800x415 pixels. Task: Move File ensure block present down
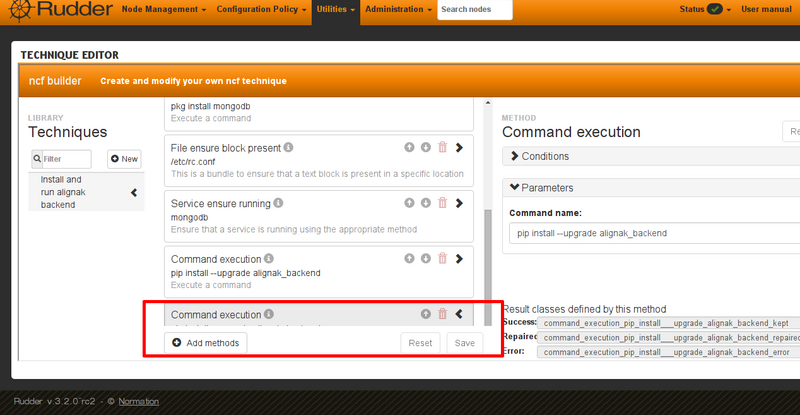point(426,147)
